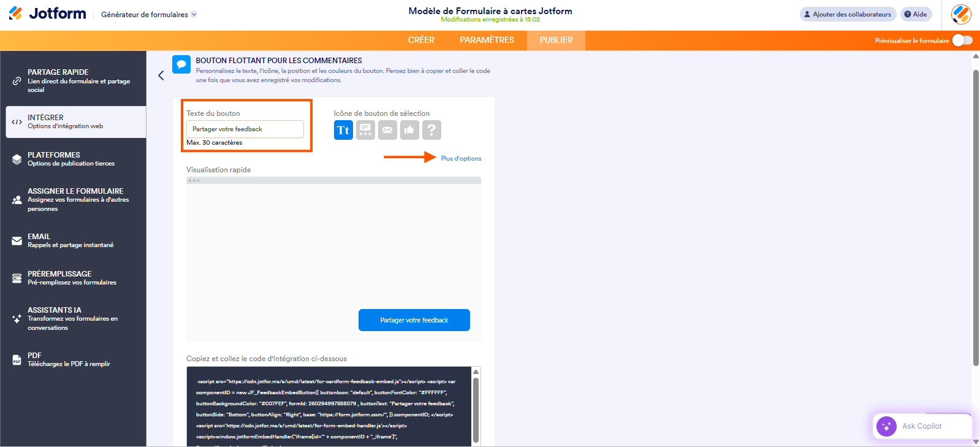
Task: Click the form title Modèle de Formulaire
Action: pos(490,11)
